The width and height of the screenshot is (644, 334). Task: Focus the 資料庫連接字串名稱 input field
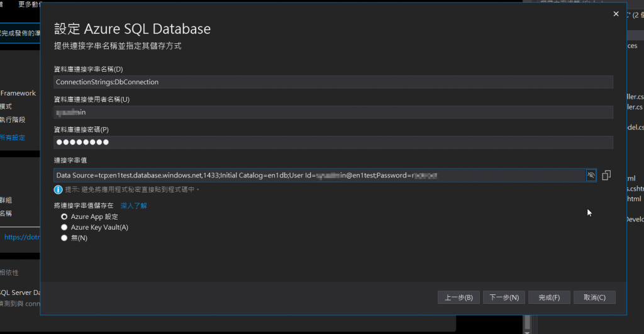click(333, 82)
